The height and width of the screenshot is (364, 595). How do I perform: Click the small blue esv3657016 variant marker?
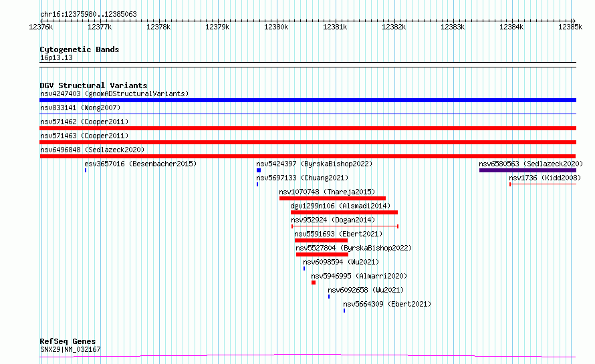(x=86, y=170)
